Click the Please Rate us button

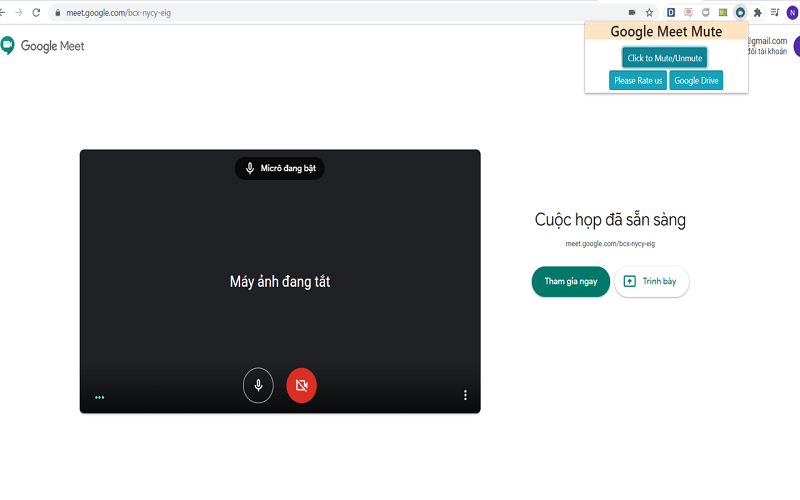(x=638, y=81)
